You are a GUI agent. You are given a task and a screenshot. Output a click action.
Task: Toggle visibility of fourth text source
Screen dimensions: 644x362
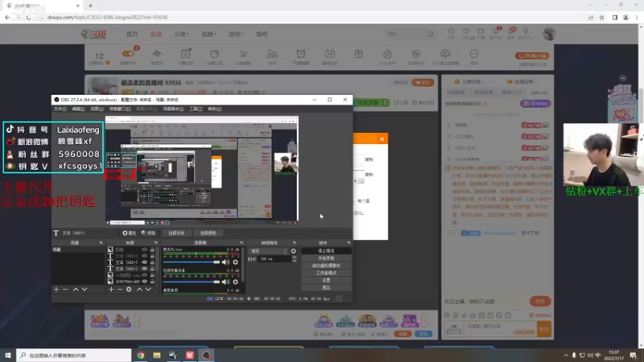144,269
